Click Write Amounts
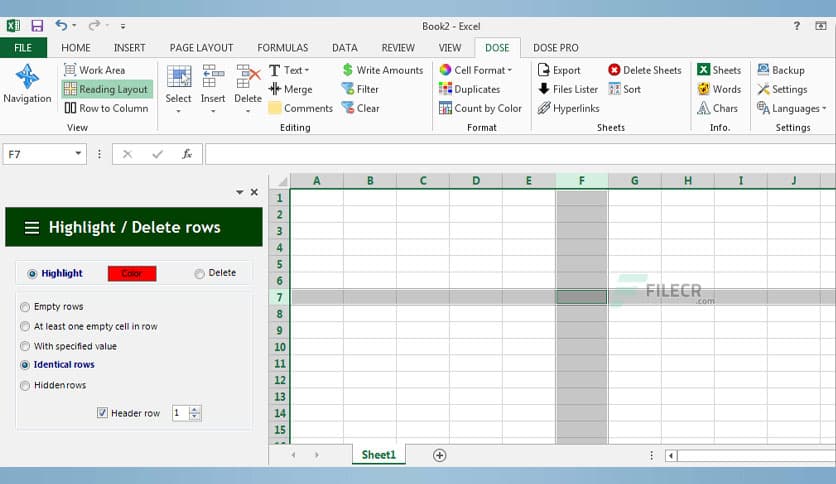This screenshot has width=836, height=484. pos(383,70)
